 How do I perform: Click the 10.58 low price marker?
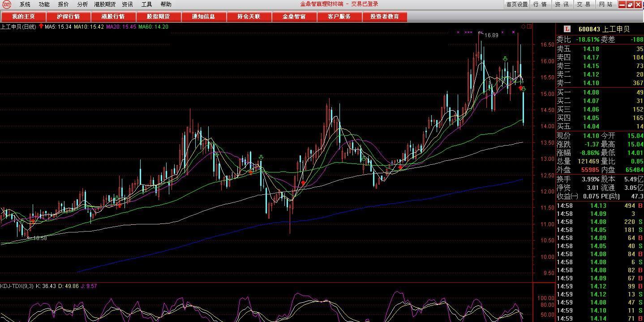pos(39,238)
